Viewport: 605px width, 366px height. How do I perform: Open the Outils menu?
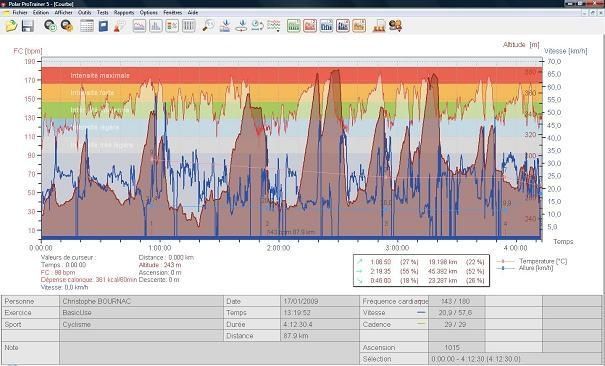point(84,12)
